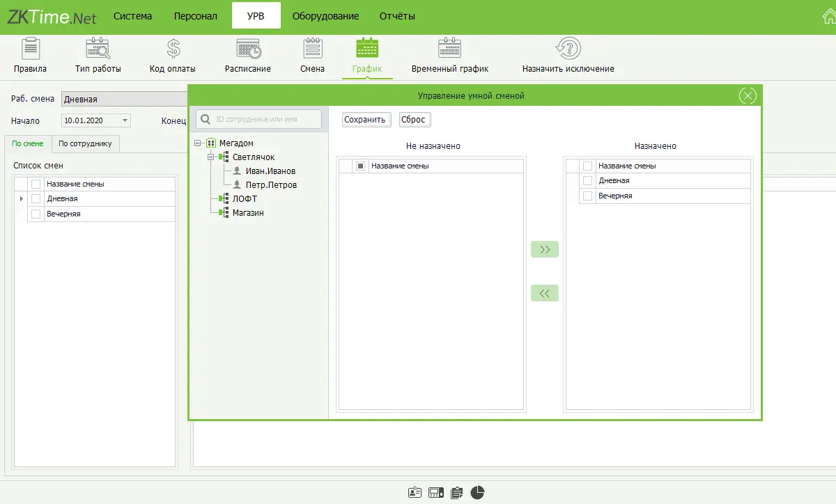Open the Смена notepad icon

pyautogui.click(x=313, y=49)
